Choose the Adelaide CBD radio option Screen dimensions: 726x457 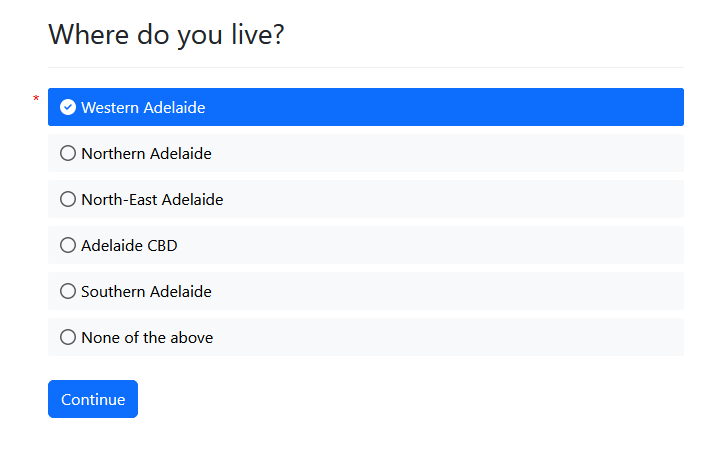(365, 246)
